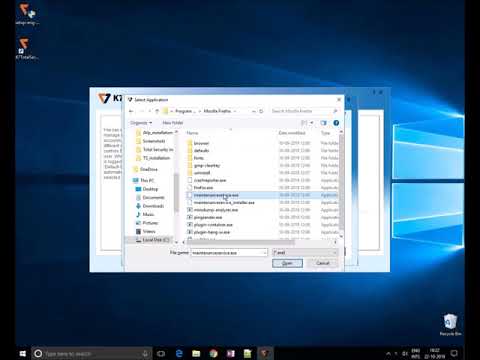Click the Back arrow in the file dialog

[x=131, y=111]
